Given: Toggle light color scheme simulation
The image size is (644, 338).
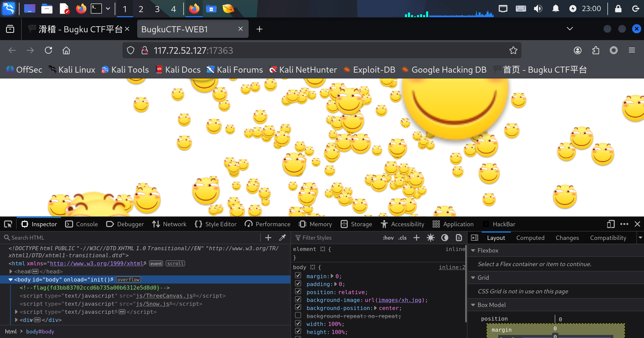Looking at the screenshot, I should coord(431,238).
